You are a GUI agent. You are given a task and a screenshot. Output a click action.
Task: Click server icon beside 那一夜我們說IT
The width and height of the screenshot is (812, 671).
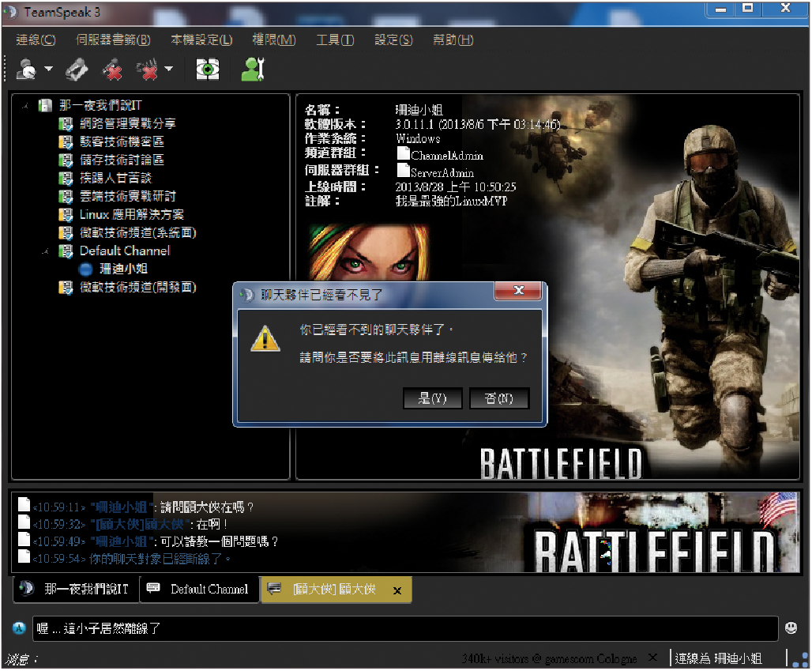tap(46, 106)
